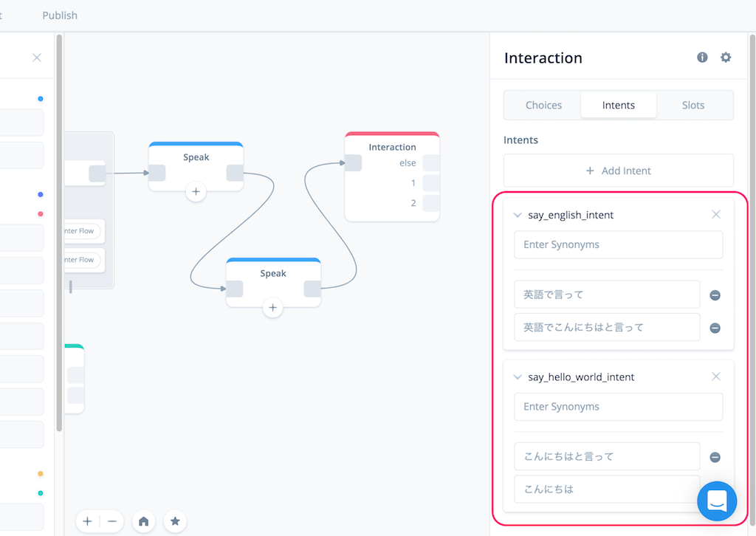
Task: Collapse the say_english_intent entry
Action: click(518, 214)
